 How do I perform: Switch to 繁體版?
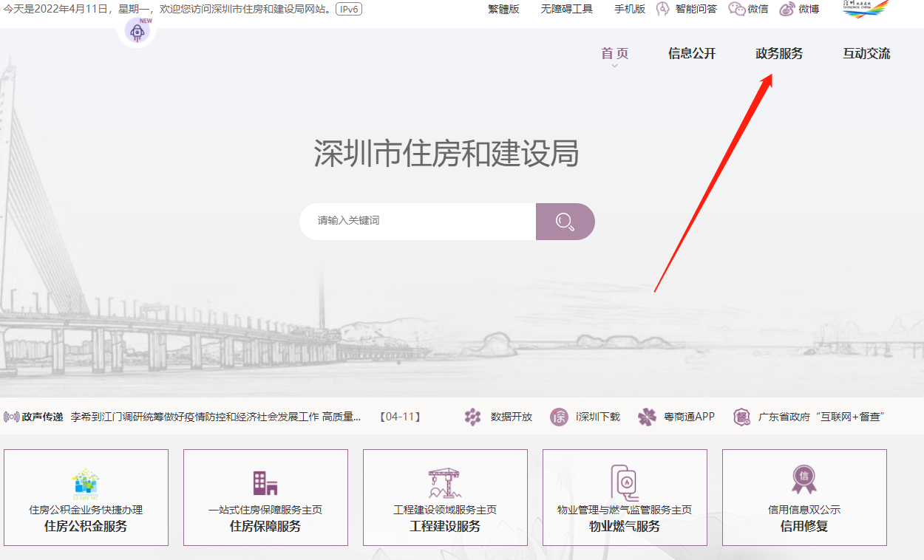(x=503, y=9)
